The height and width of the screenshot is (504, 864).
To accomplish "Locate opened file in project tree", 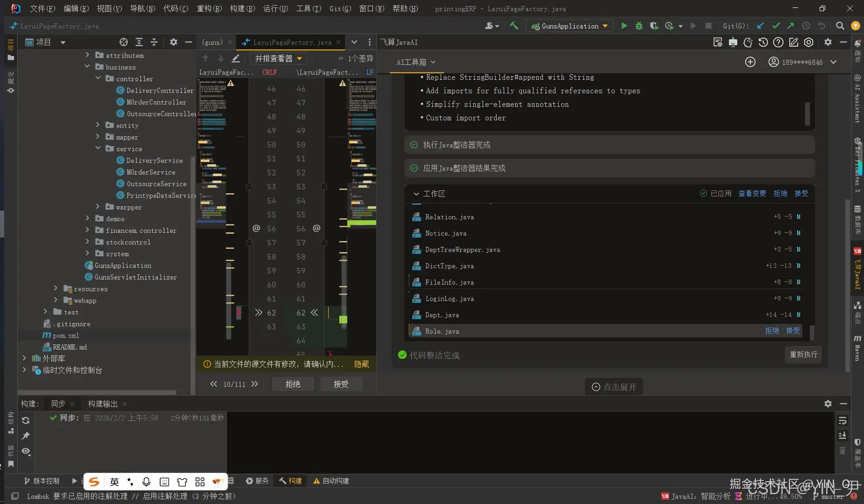I will tap(123, 42).
